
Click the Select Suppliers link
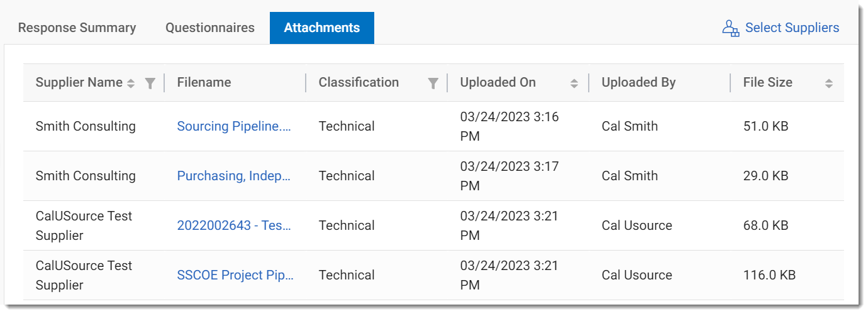(792, 28)
